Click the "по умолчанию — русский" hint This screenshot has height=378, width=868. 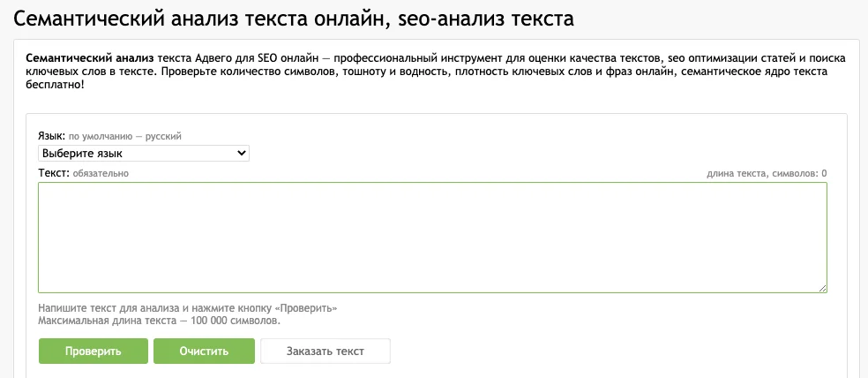[125, 137]
